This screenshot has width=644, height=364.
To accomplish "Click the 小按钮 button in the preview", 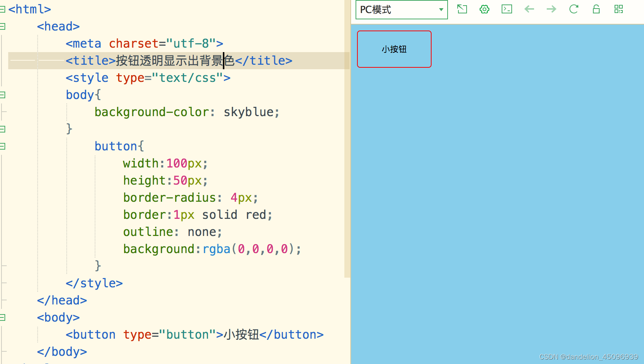I will (394, 49).
